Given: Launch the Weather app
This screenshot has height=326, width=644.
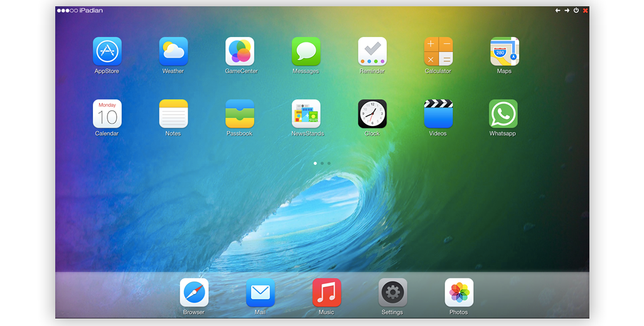Looking at the screenshot, I should pyautogui.click(x=173, y=51).
